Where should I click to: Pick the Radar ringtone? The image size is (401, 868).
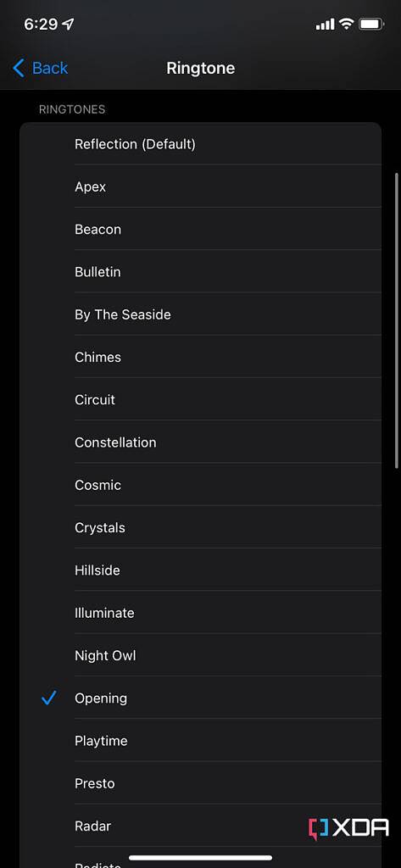(200, 826)
